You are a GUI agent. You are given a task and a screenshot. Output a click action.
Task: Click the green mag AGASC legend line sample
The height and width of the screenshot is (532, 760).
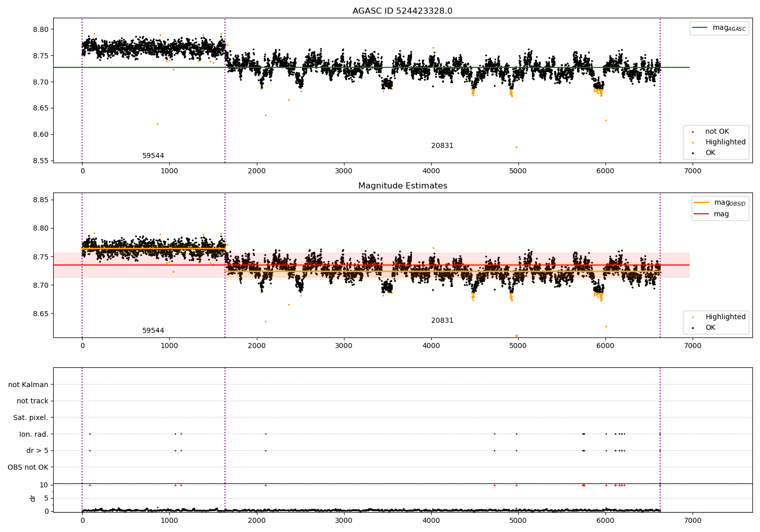click(700, 28)
